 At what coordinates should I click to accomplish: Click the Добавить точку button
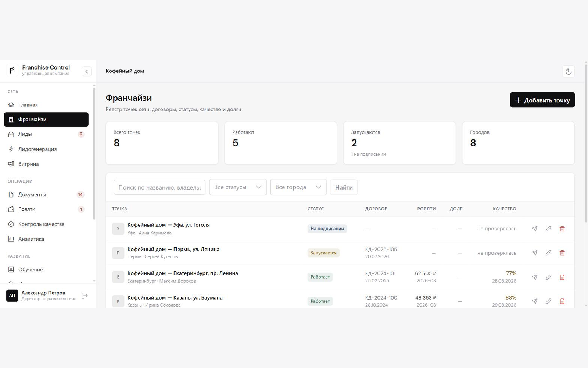[542, 100]
